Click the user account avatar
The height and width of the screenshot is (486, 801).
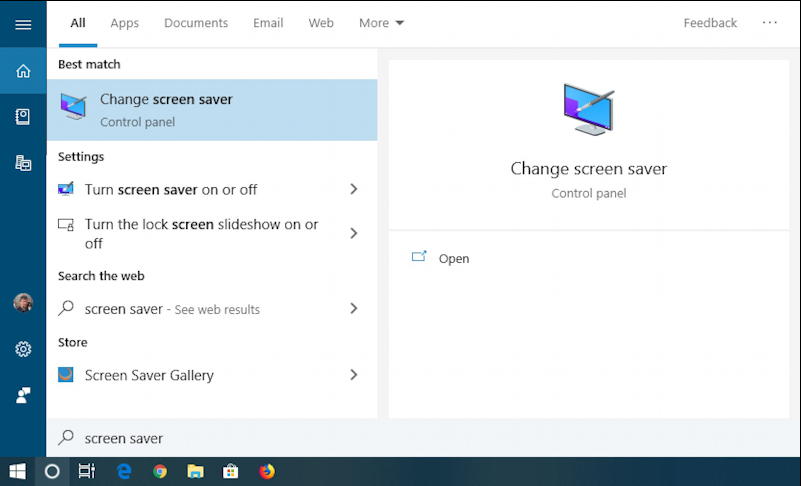point(23,303)
